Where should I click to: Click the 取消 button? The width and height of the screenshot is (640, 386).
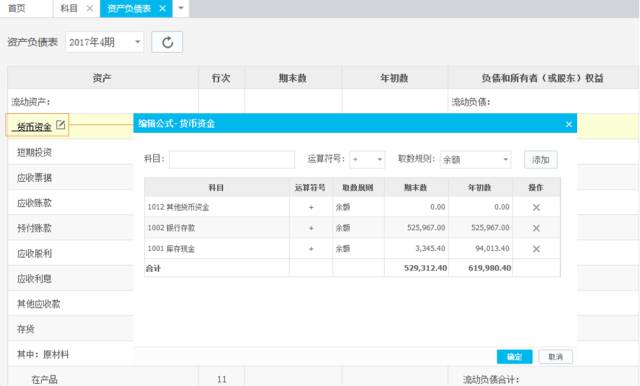[x=556, y=357]
